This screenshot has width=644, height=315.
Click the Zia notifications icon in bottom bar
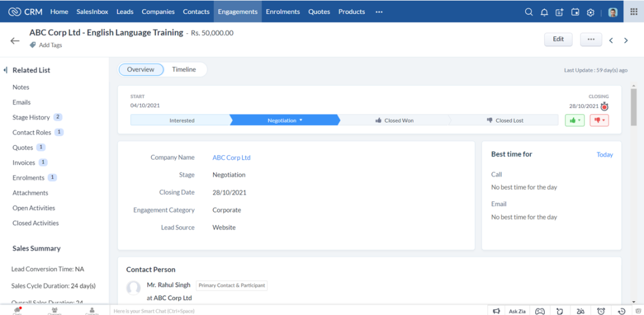(x=580, y=311)
